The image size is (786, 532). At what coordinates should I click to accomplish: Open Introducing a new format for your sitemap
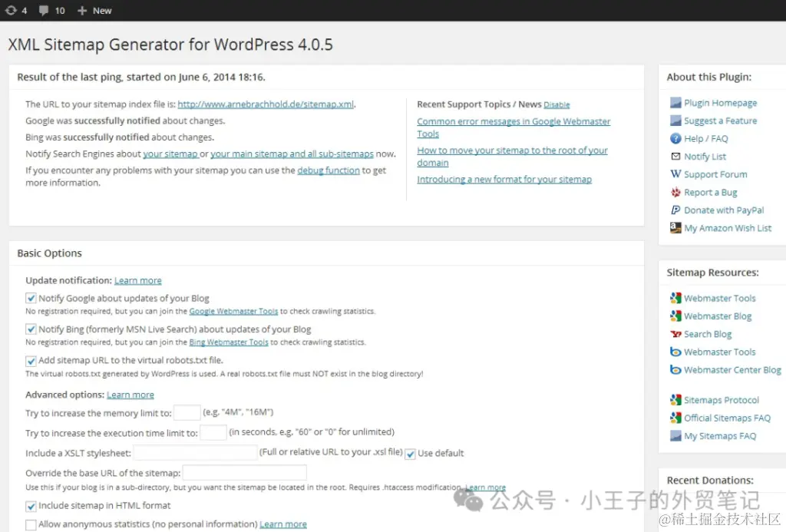click(504, 180)
